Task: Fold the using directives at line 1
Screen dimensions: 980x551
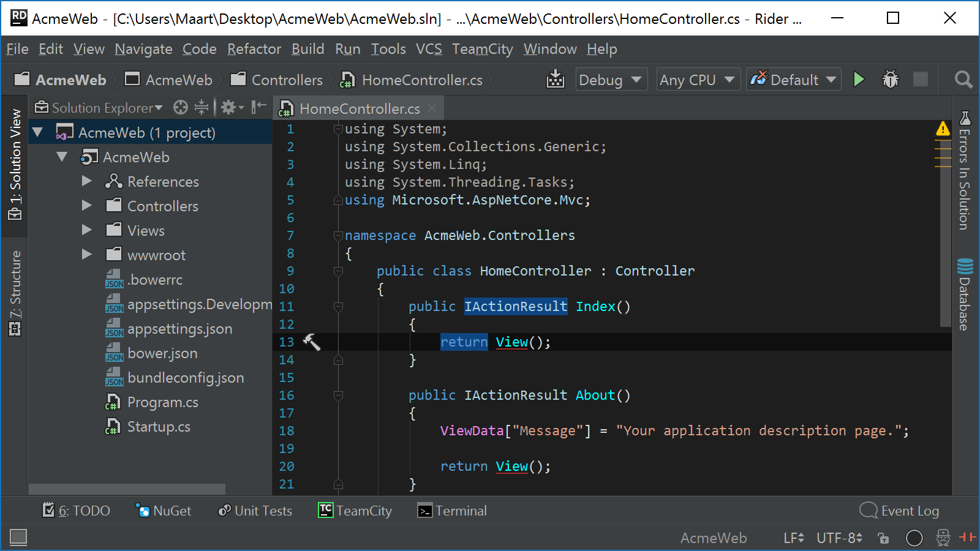Action: point(338,129)
